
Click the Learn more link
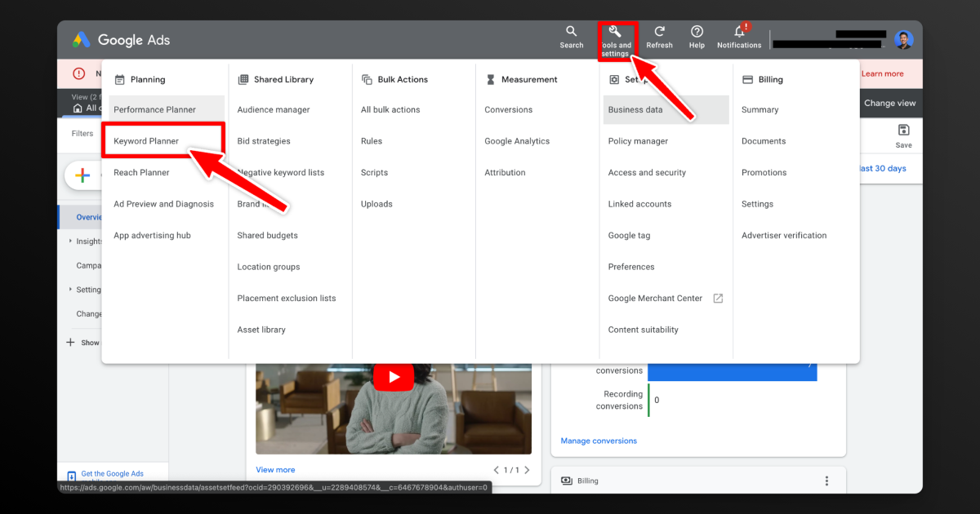(883, 73)
